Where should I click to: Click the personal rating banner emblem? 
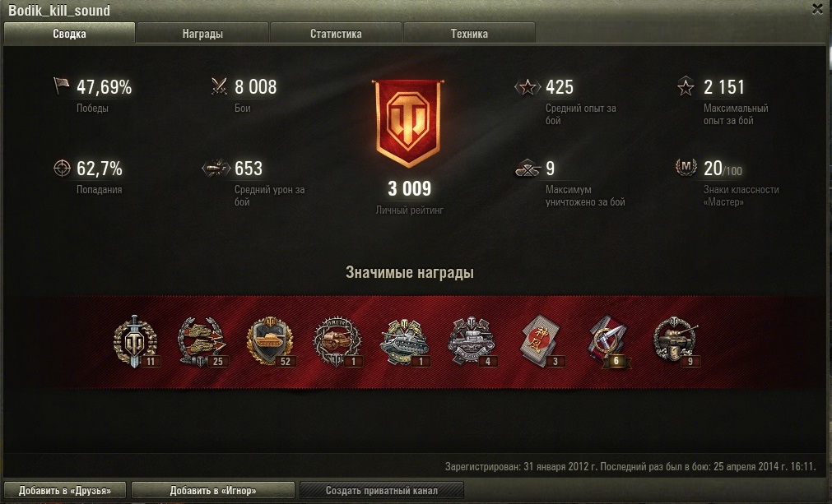pos(408,123)
